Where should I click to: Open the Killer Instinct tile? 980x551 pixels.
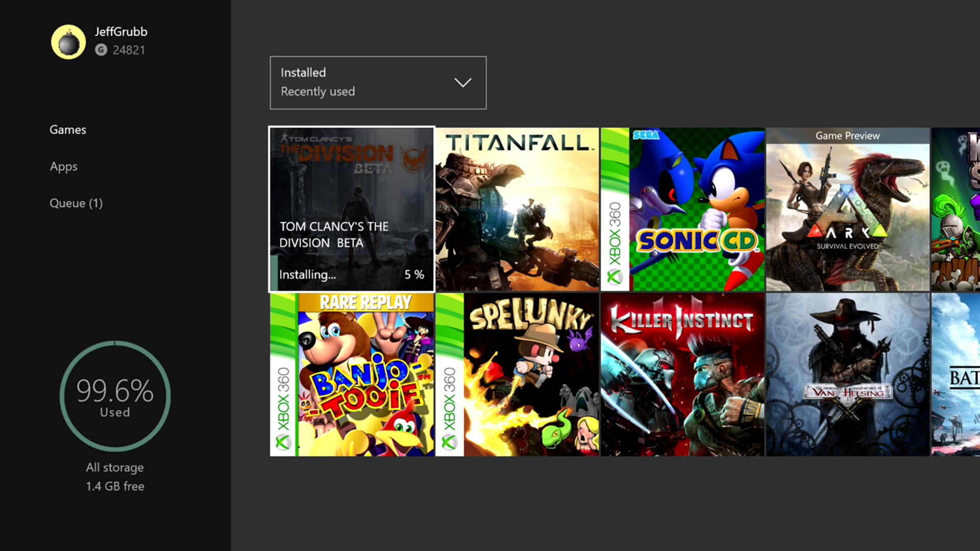tap(682, 374)
